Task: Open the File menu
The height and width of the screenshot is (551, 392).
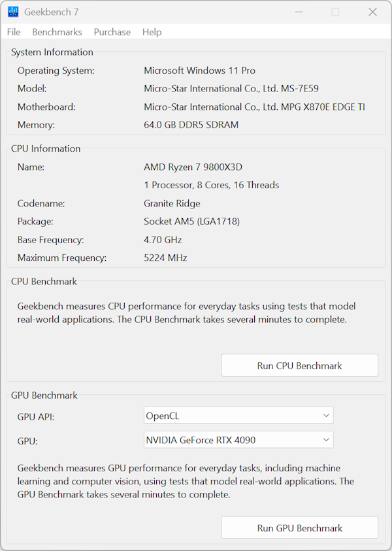Action: click(14, 32)
